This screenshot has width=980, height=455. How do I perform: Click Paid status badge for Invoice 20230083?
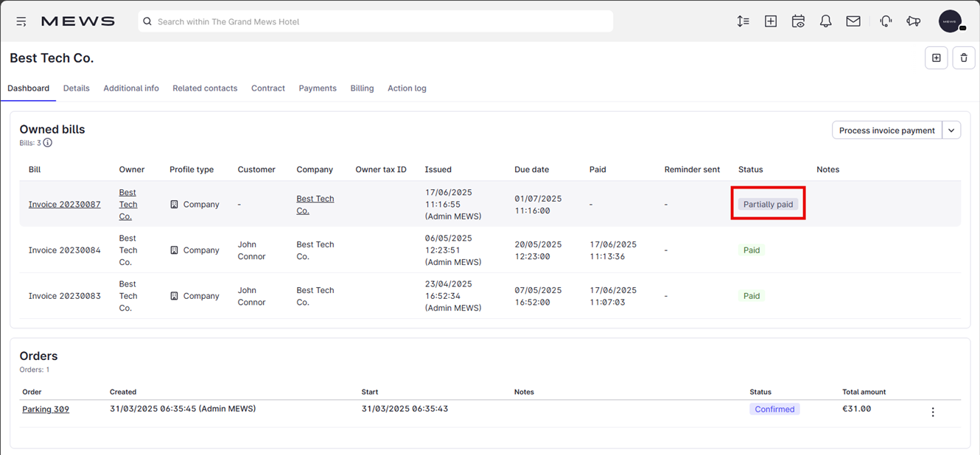(752, 296)
